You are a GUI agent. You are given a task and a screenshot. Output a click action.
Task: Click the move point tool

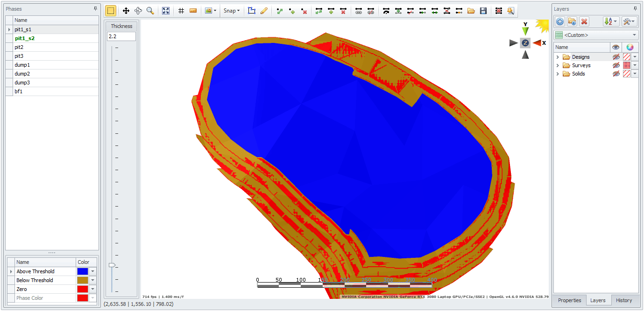280,10
